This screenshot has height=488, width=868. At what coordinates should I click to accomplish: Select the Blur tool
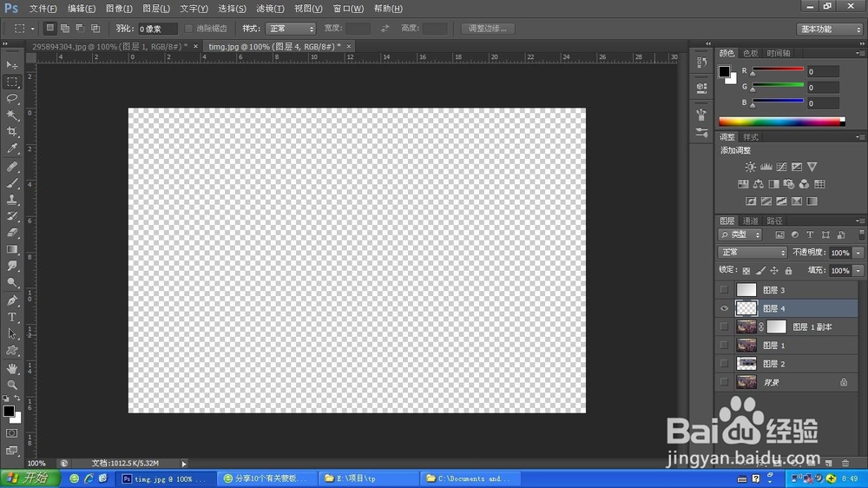[11, 267]
